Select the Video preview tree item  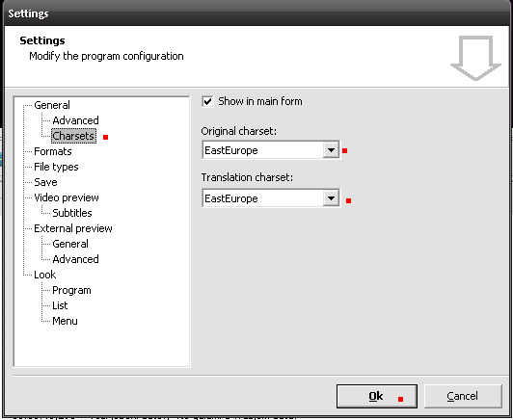pyautogui.click(x=67, y=197)
